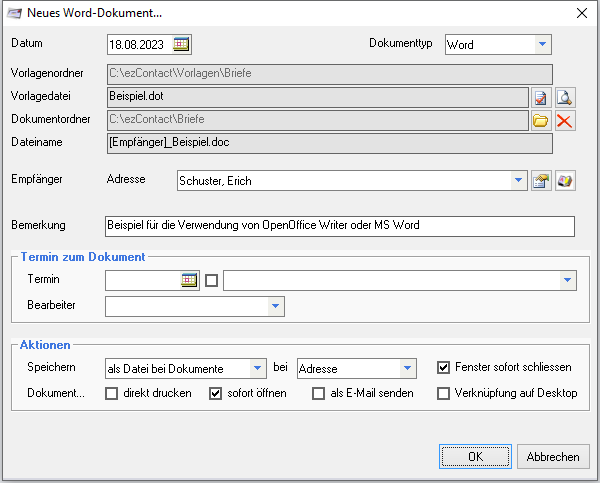600x483 pixels.
Task: Toggle Fenster sofort schliessen checkbox
Action: click(x=443, y=367)
